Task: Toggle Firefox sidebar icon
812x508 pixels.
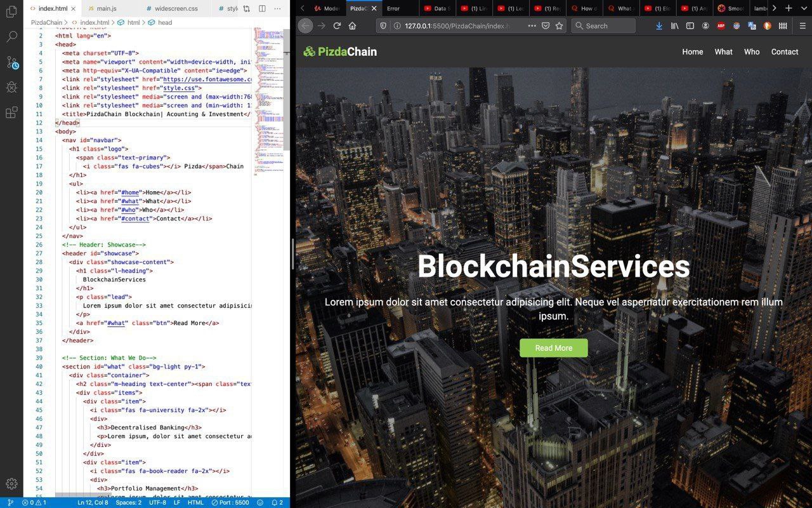Action: [x=690, y=25]
